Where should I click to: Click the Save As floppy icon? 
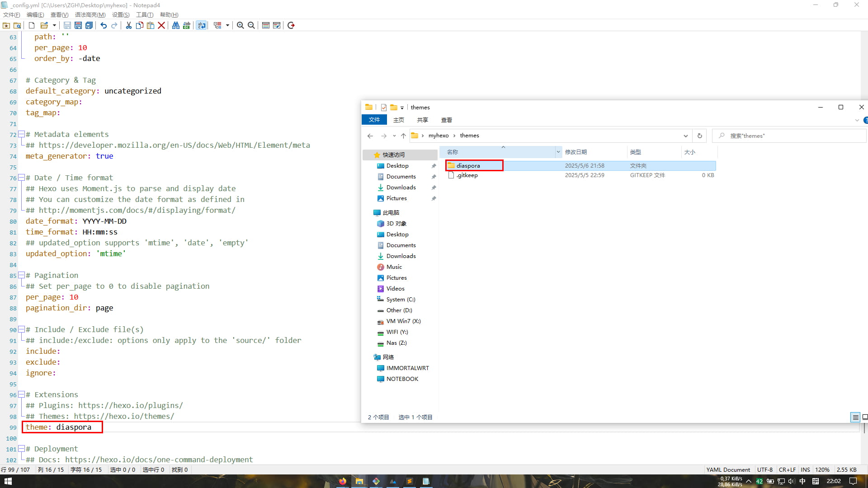click(x=78, y=25)
